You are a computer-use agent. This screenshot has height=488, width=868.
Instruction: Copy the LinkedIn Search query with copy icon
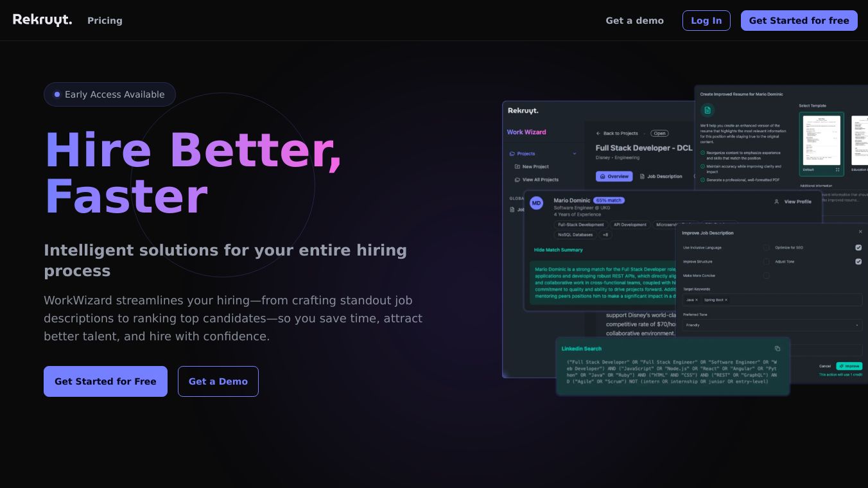point(777,349)
